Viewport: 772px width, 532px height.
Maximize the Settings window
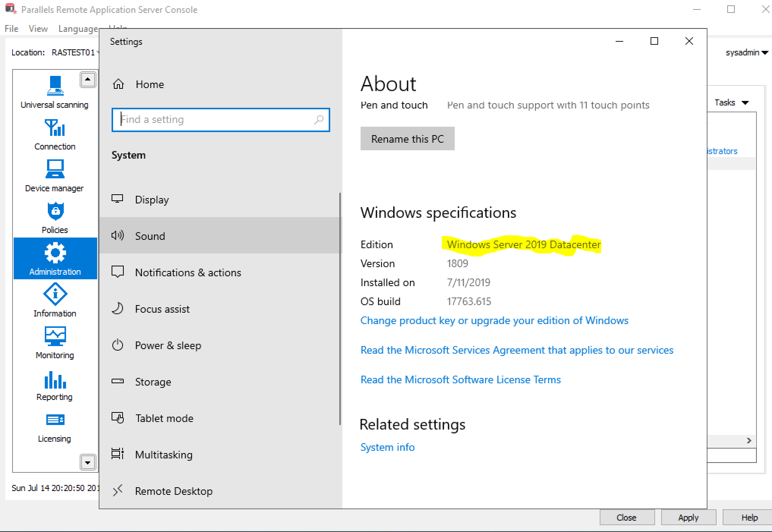[654, 41]
